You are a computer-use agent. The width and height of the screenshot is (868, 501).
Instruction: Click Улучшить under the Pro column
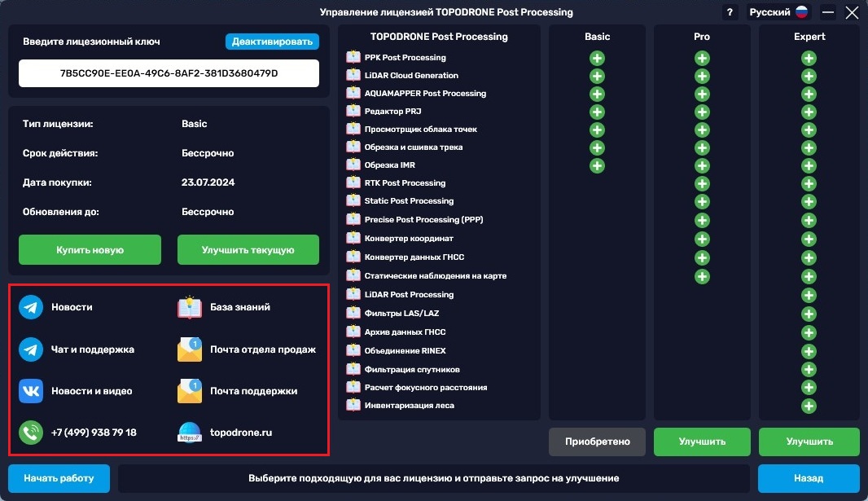pyautogui.click(x=702, y=442)
